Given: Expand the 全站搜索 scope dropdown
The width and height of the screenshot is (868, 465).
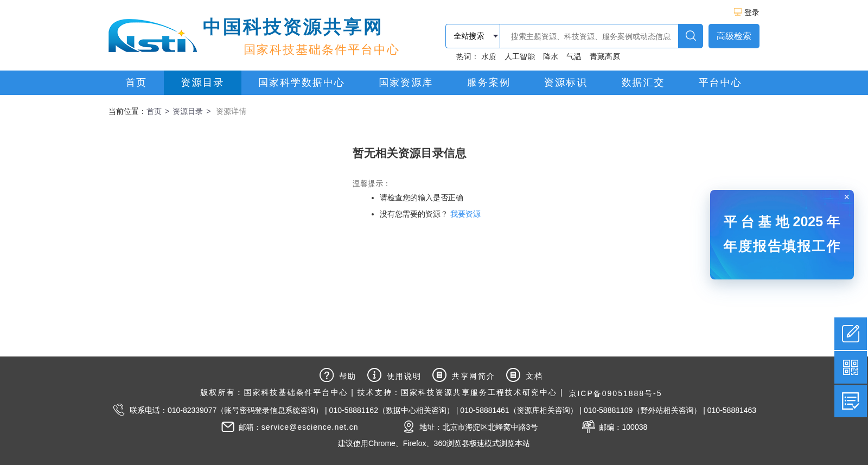Looking at the screenshot, I should pyautogui.click(x=473, y=36).
